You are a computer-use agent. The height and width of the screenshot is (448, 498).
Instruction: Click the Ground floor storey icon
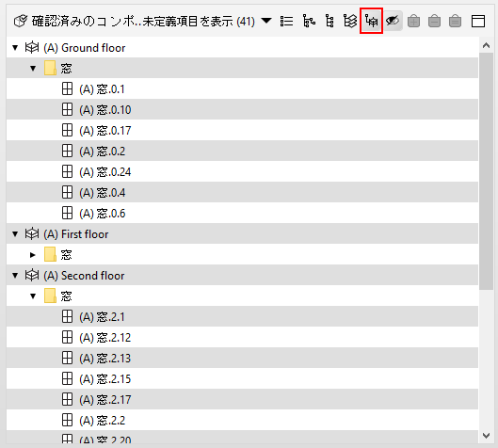(x=32, y=48)
